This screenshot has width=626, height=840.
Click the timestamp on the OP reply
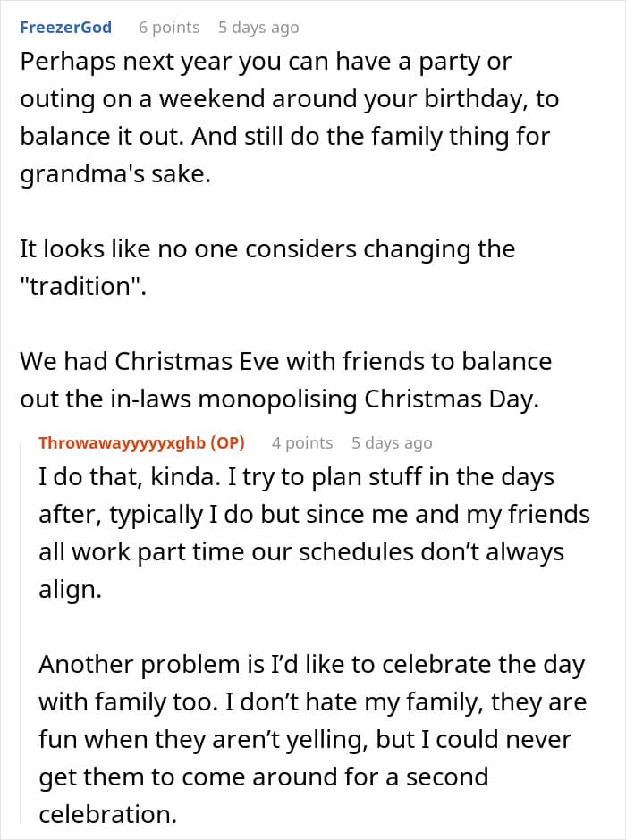(391, 442)
